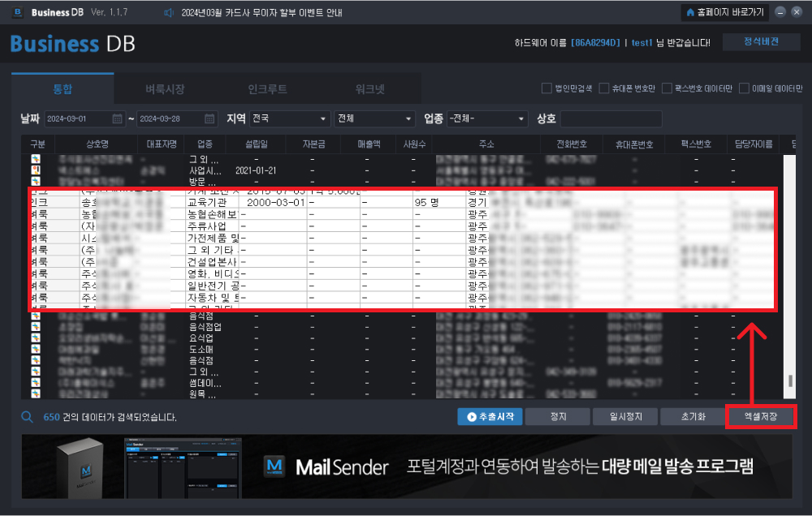This screenshot has height=516, width=812.
Task: Select the 도소매 cell in the table
Action: 201,350
